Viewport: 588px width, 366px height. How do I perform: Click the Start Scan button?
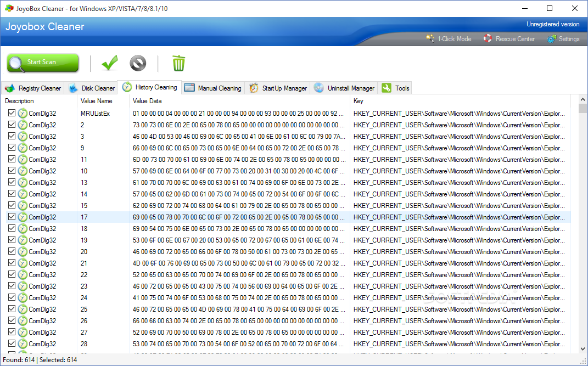[43, 63]
